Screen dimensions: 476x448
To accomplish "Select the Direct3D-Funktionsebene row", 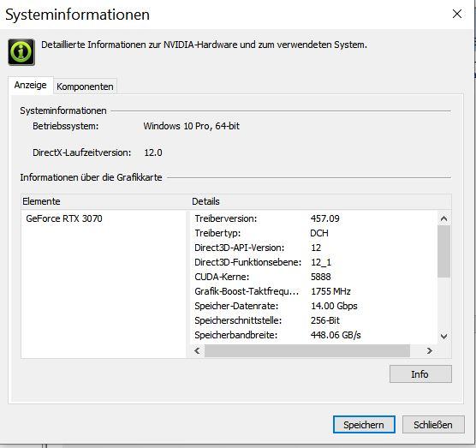I will tap(248, 262).
